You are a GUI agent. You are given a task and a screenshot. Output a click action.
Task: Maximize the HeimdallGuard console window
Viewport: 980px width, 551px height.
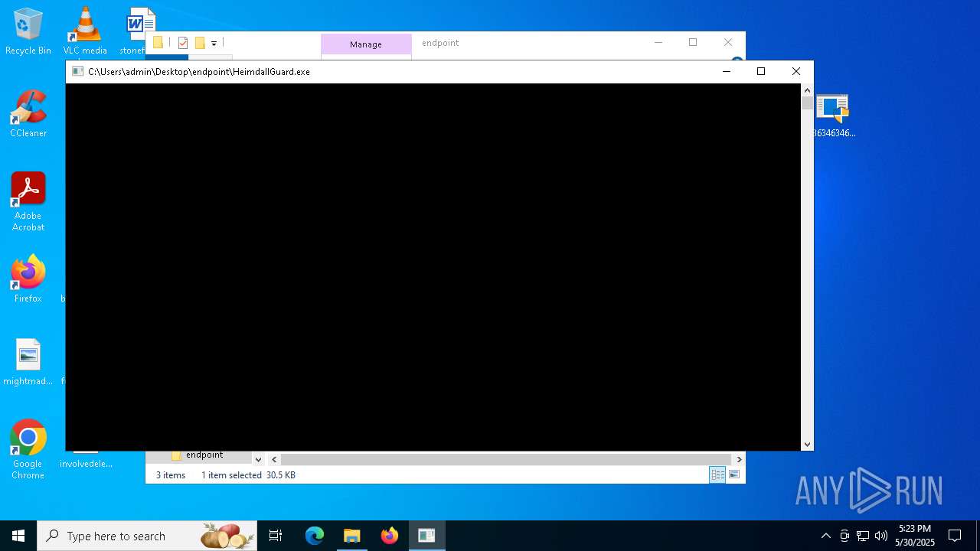(x=761, y=71)
